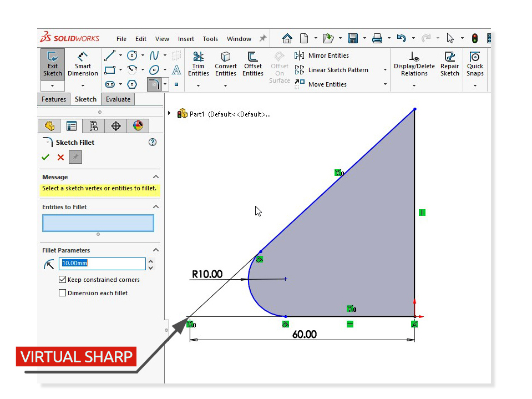Select the Convert Entities tool

(225, 62)
